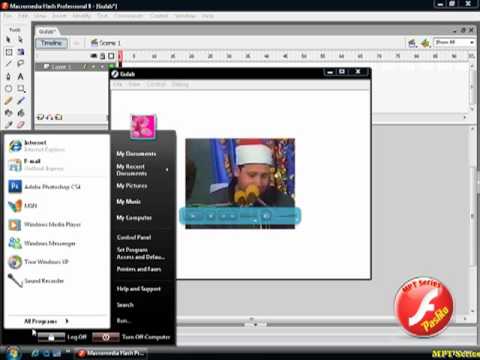480x360 pixels.
Task: Open My Music in Start menu
Action: (x=128, y=202)
